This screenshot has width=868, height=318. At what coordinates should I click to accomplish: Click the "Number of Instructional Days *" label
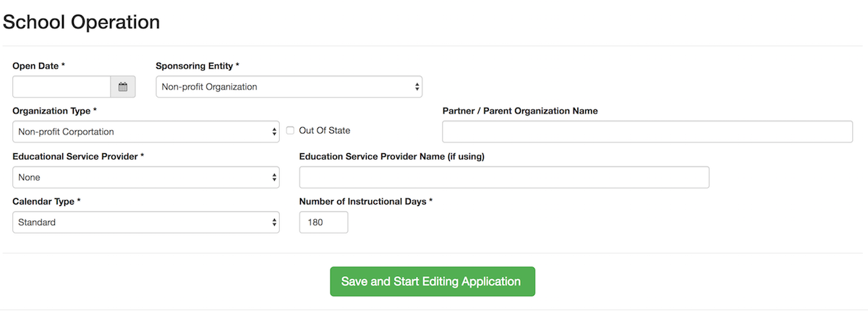pos(366,201)
